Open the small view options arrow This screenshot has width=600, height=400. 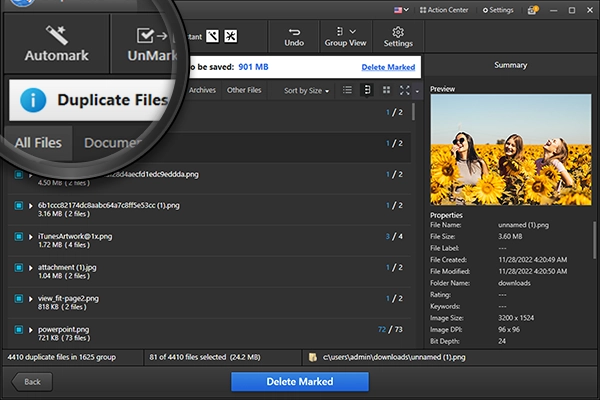(x=417, y=91)
